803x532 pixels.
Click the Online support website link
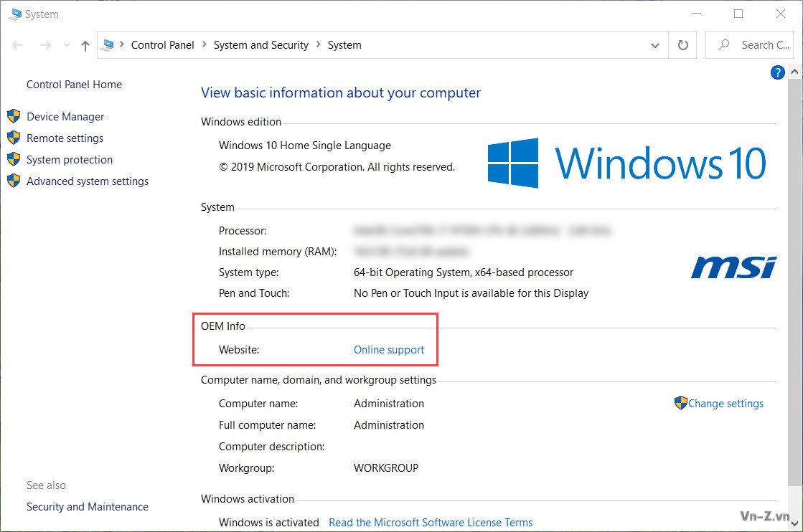click(389, 349)
